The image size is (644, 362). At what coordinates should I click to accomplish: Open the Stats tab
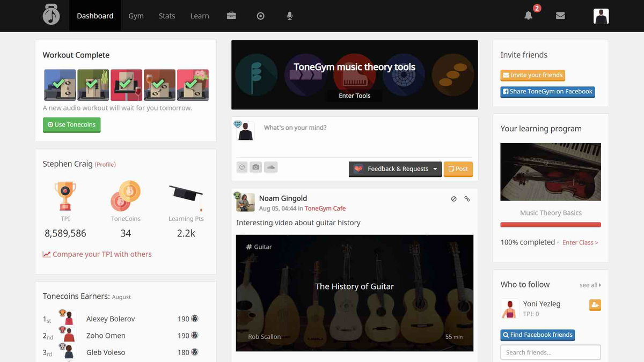click(167, 16)
